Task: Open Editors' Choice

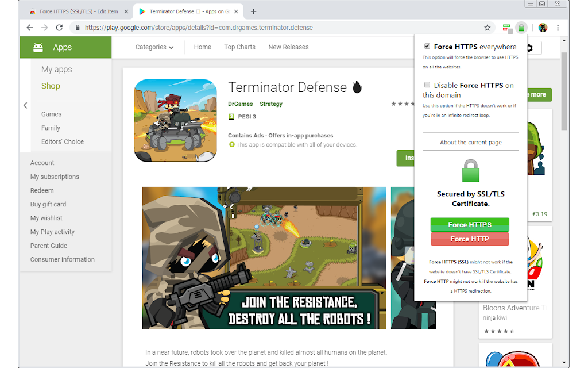Action: pos(63,141)
